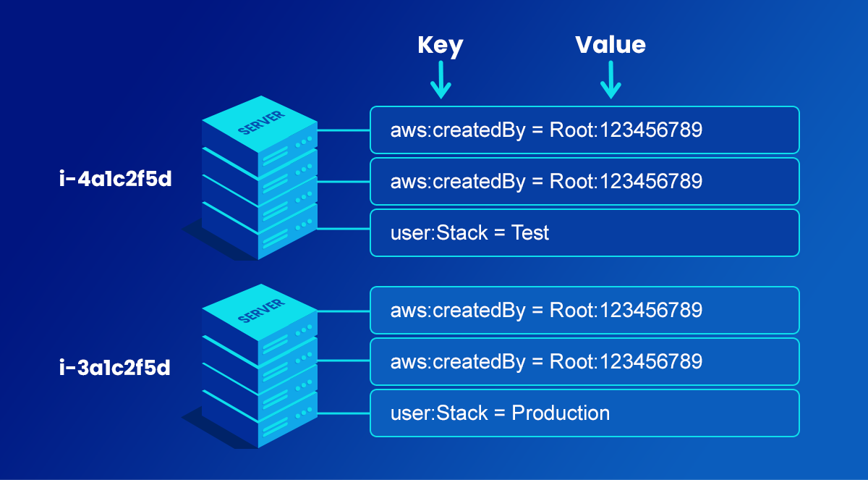Click the Value heading
Image resolution: width=868 pixels, height=480 pixels.
610,46
